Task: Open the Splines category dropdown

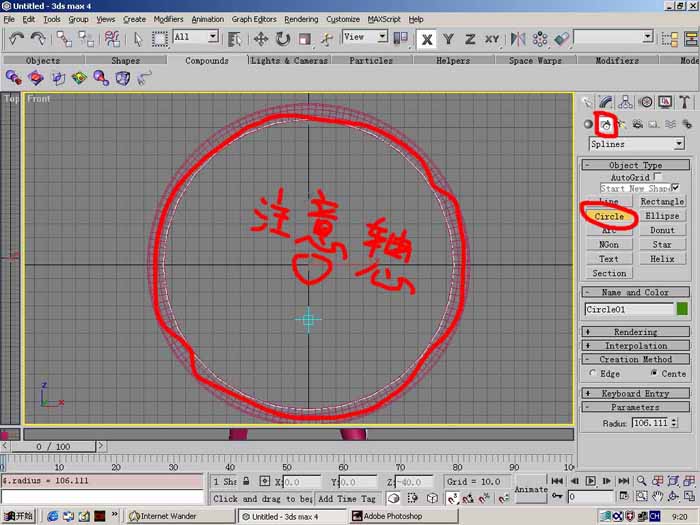Action: (637, 144)
